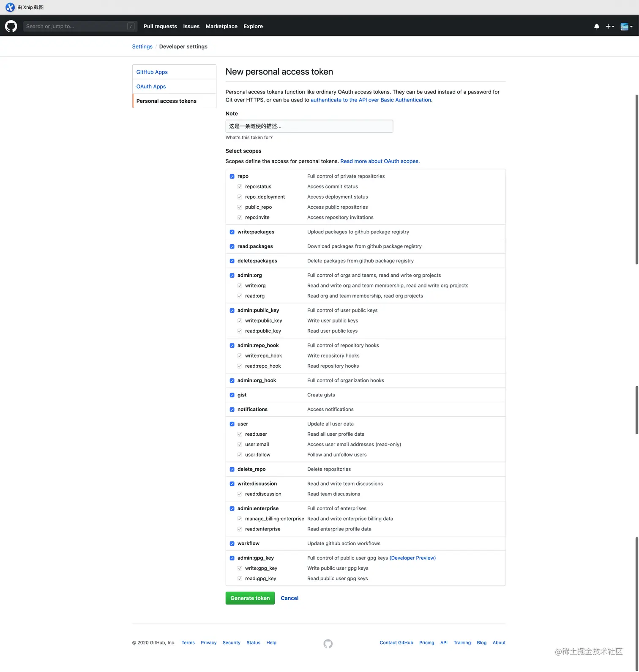Viewport: 639px width, 672px height.
Task: Uncheck the admin:repo_hook scope checkbox
Action: click(x=232, y=345)
